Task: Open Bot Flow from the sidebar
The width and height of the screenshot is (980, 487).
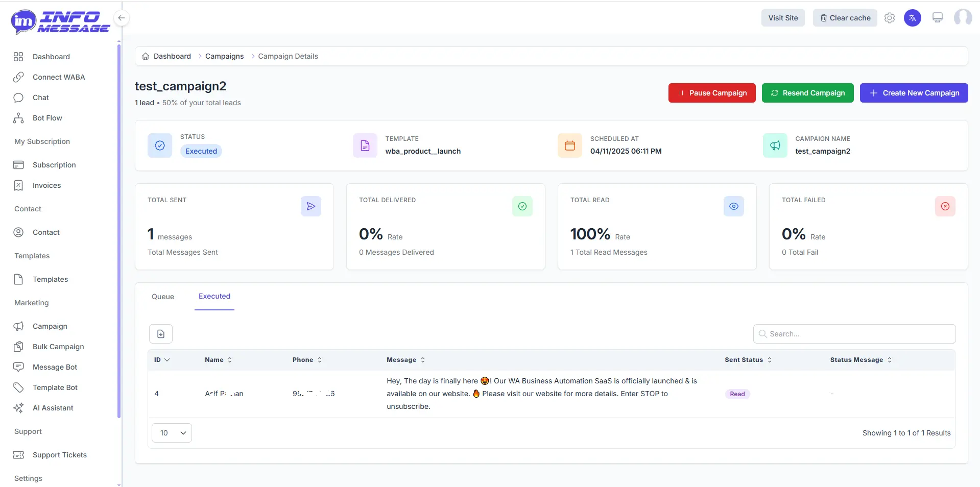Action: [x=47, y=118]
